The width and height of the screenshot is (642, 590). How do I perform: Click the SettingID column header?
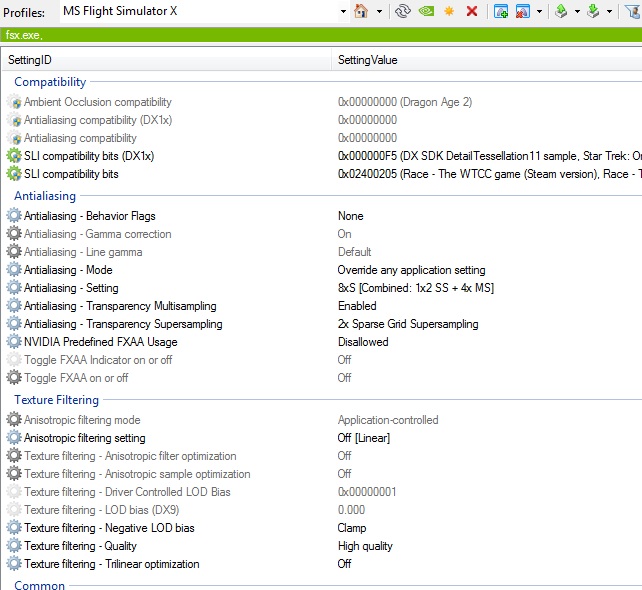point(167,60)
